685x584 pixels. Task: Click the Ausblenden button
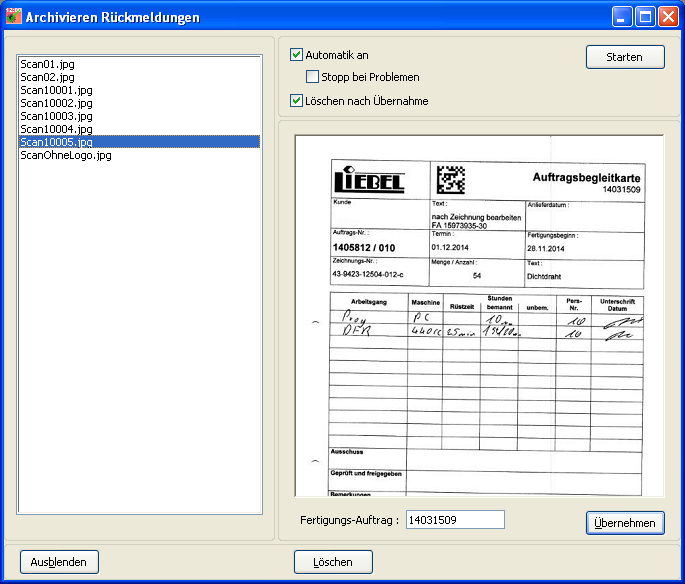pyautogui.click(x=59, y=562)
